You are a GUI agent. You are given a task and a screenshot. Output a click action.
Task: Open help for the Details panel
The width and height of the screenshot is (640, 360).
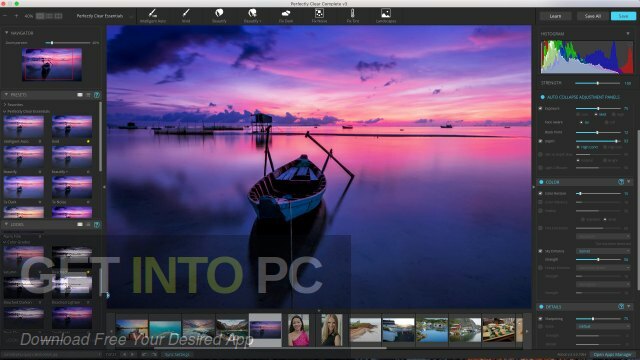pyautogui.click(x=621, y=307)
